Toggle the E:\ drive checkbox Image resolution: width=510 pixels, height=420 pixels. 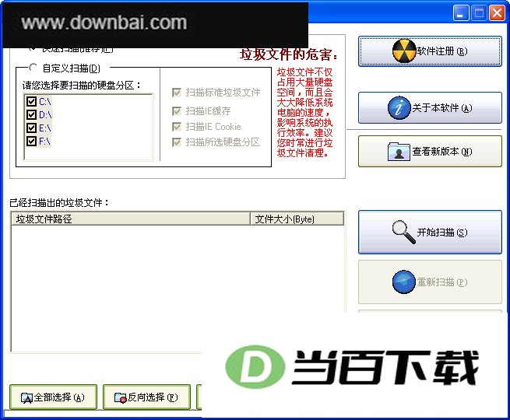[x=32, y=128]
